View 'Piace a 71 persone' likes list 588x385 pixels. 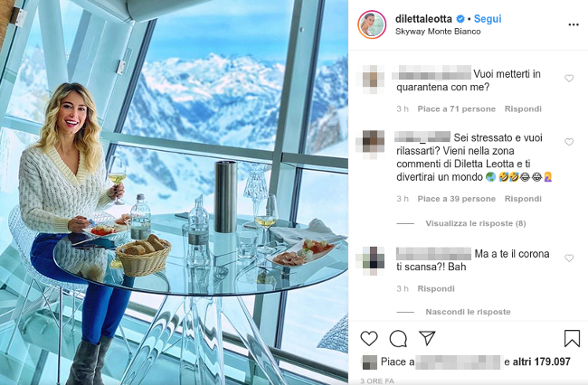(x=456, y=109)
